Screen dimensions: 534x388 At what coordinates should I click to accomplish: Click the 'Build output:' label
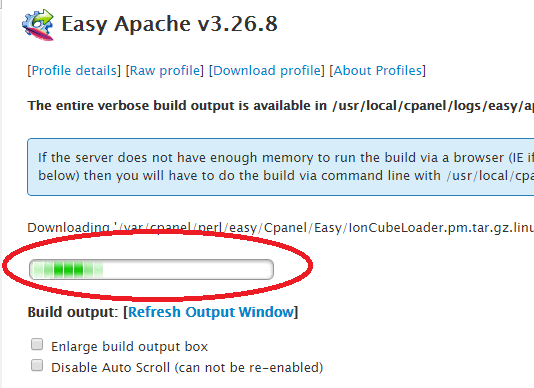click(73, 312)
